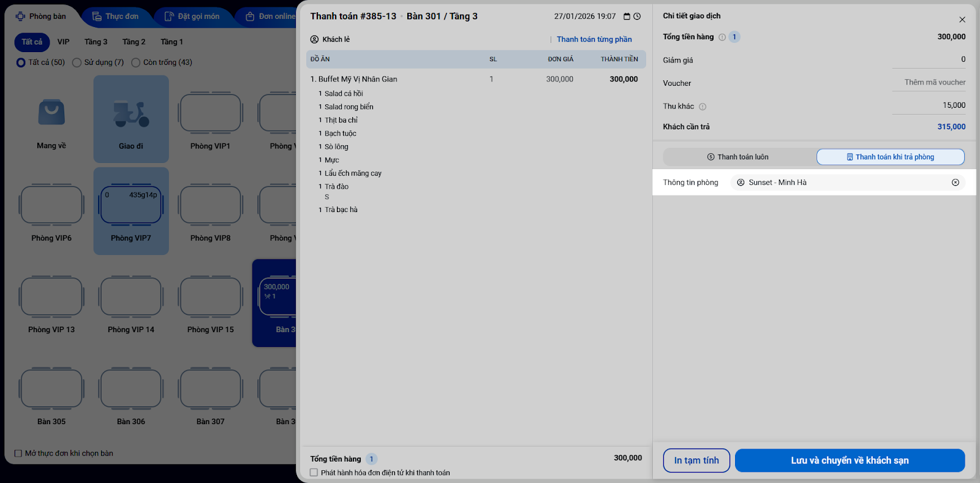The image size is (980, 483).
Task: Click the Lẩu ếch măng cay item
Action: tap(353, 173)
